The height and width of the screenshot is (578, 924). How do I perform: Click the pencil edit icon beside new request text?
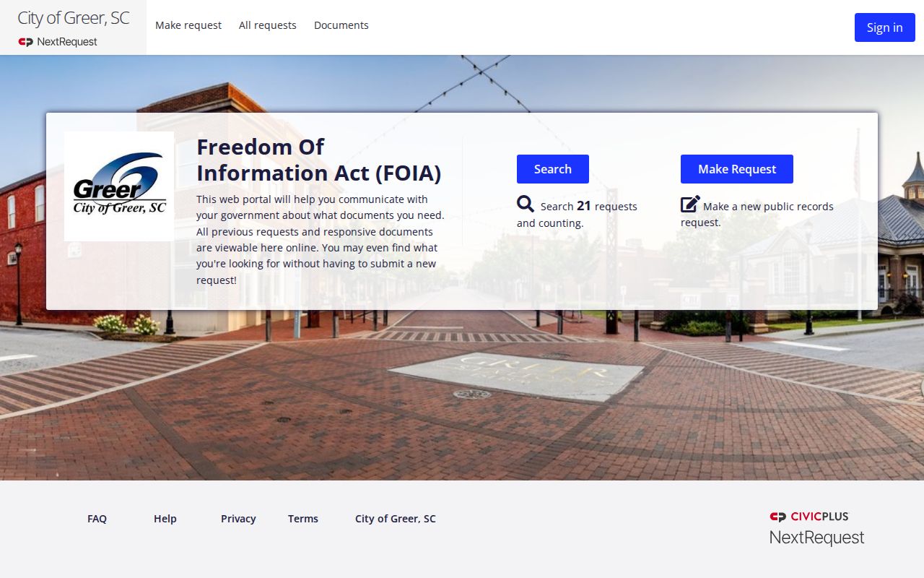click(690, 204)
